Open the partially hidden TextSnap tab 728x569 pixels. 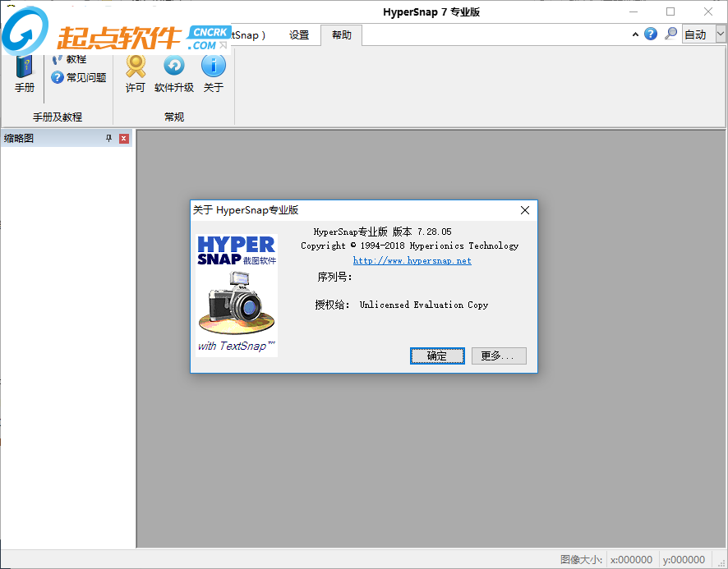click(x=249, y=35)
